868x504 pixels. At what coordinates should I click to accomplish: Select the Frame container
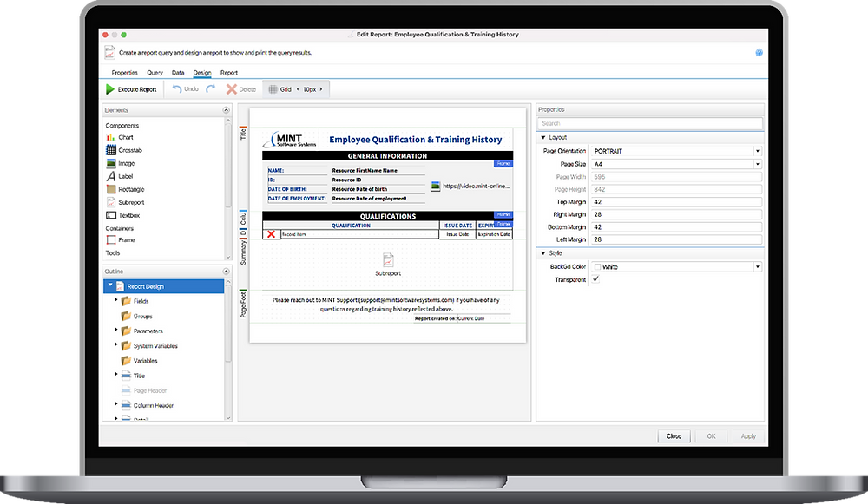(121, 239)
